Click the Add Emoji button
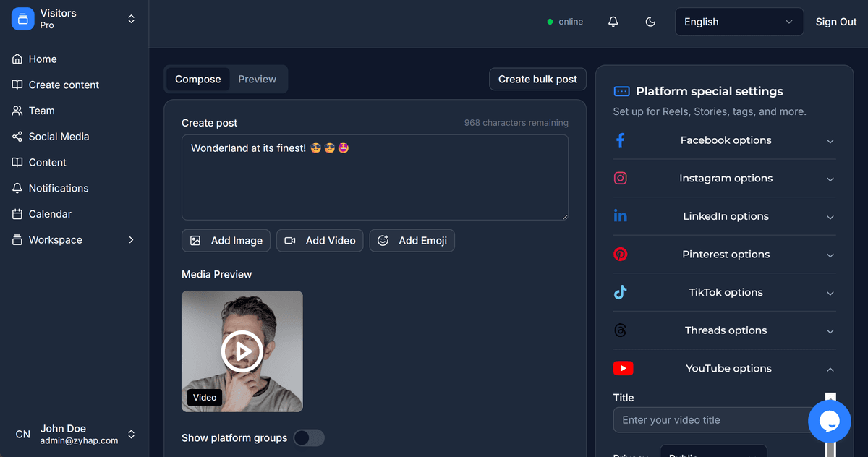This screenshot has height=457, width=868. [x=412, y=241]
